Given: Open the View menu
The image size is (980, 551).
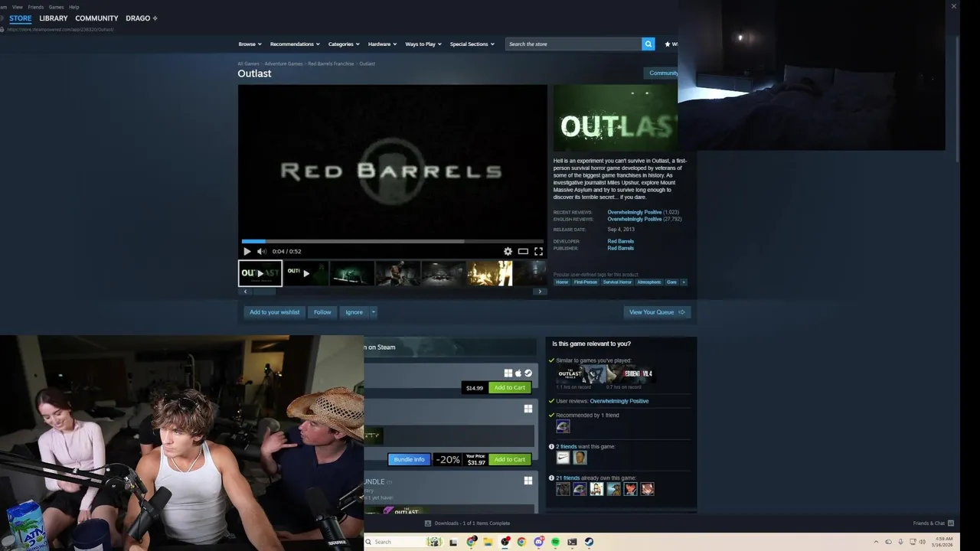Looking at the screenshot, I should click(x=18, y=7).
